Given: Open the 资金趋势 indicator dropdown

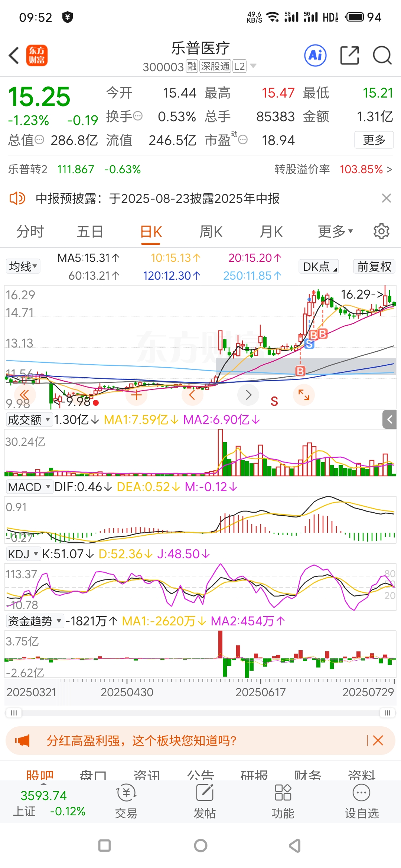Looking at the screenshot, I should click(x=35, y=621).
